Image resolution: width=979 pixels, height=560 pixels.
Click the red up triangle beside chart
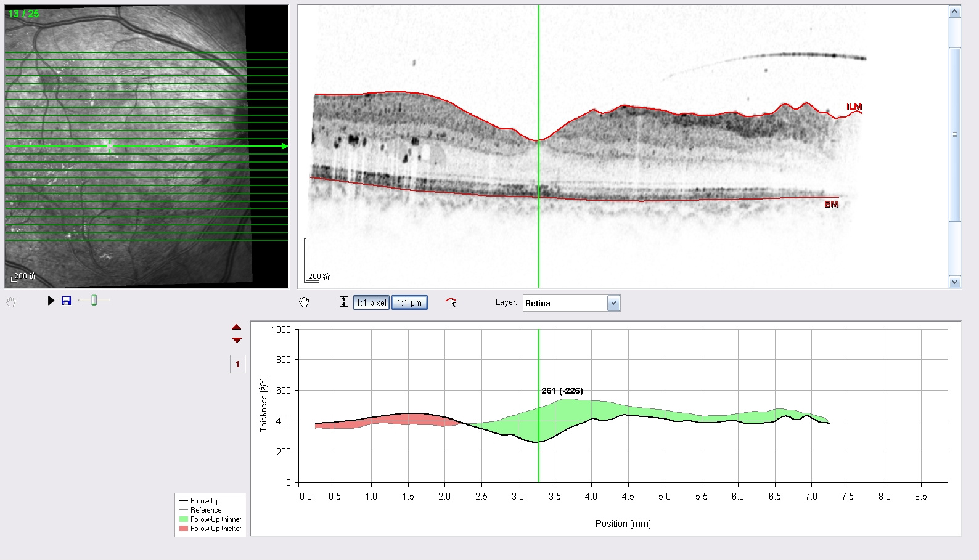tap(237, 327)
